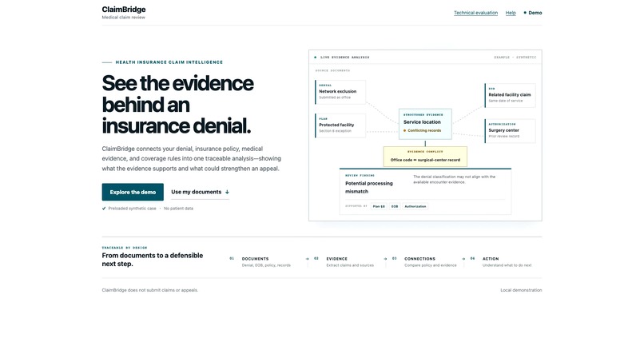Select the Surgery center authorization card
Image resolution: width=644 pixels, height=362 pixels.
click(x=510, y=131)
